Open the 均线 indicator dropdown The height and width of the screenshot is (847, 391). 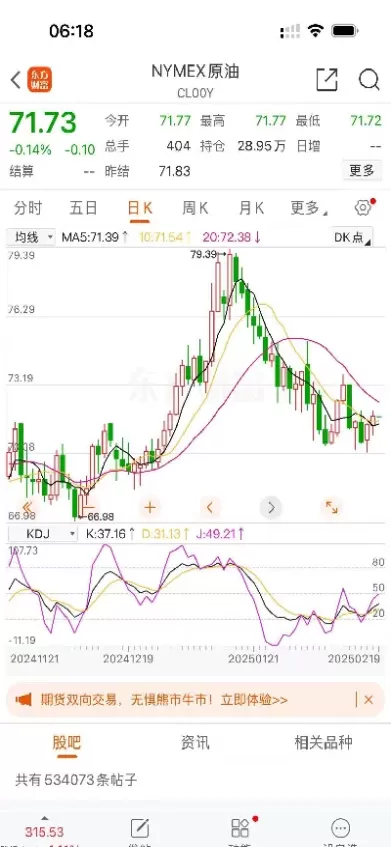[x=31, y=237]
